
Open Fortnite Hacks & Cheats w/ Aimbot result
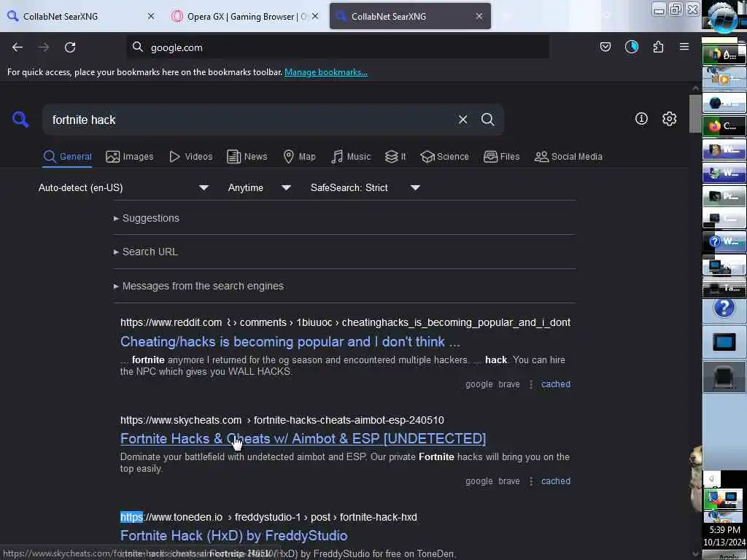pyautogui.click(x=303, y=438)
